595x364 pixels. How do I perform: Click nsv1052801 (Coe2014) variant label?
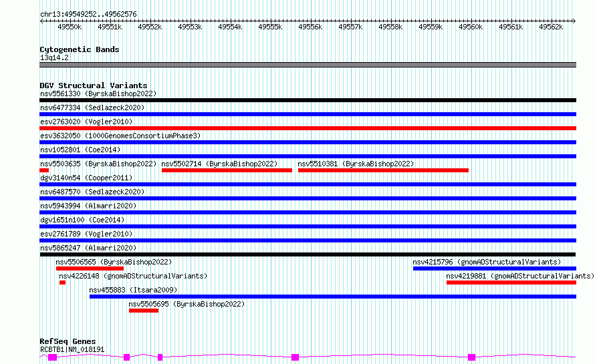80,150
